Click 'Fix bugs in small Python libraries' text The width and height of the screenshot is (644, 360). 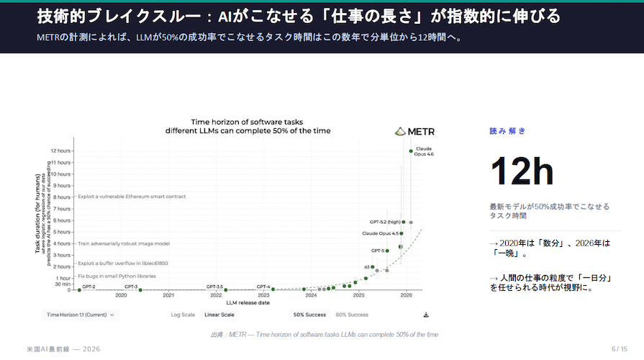117,276
